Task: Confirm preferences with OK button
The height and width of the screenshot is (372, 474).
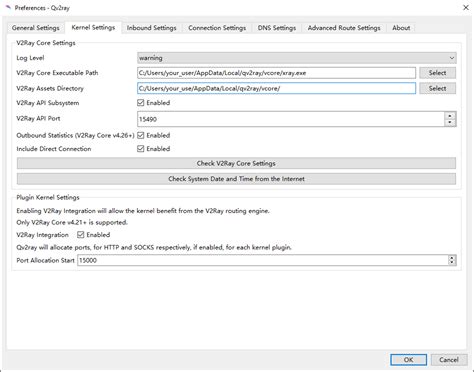Action: point(408,360)
